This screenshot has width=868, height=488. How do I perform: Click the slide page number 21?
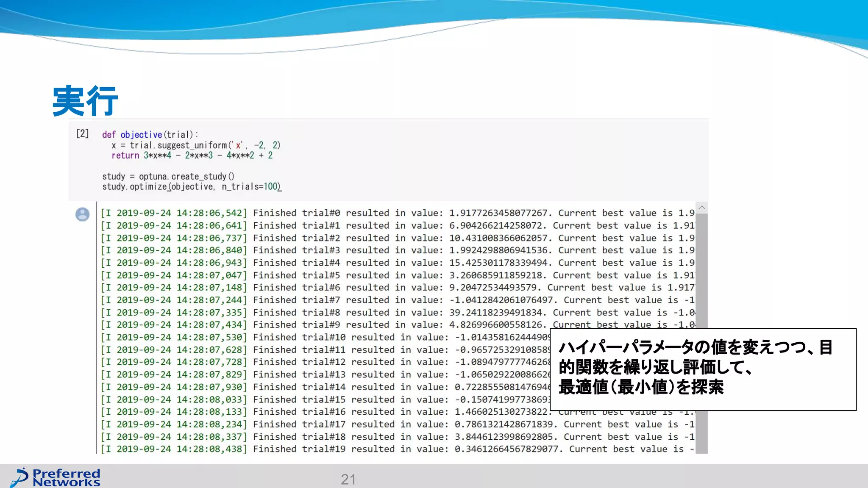coord(348,479)
